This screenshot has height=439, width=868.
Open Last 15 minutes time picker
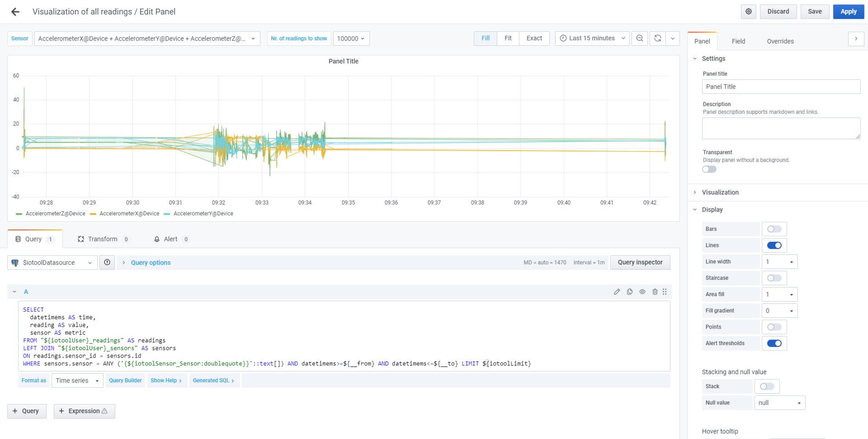point(592,38)
